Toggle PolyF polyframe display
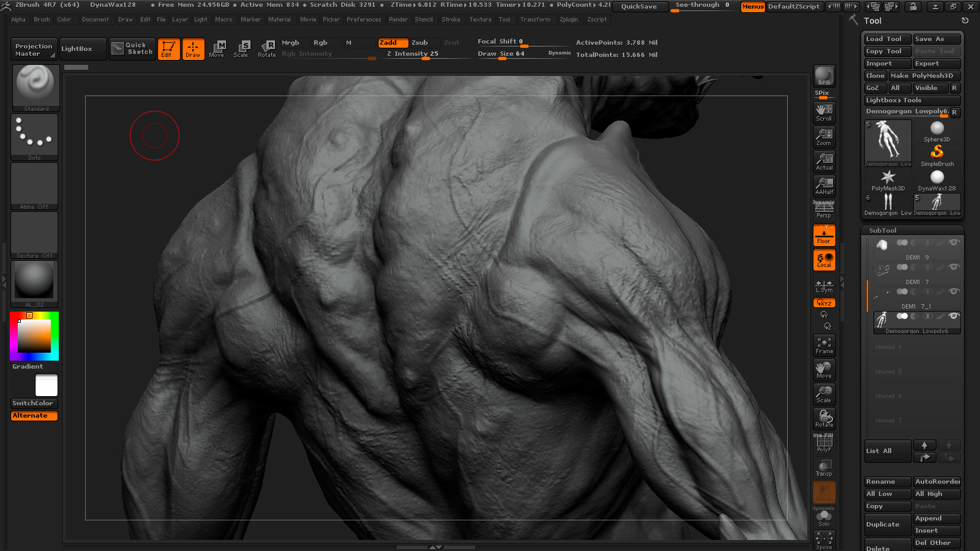The image size is (980, 551). pyautogui.click(x=824, y=443)
